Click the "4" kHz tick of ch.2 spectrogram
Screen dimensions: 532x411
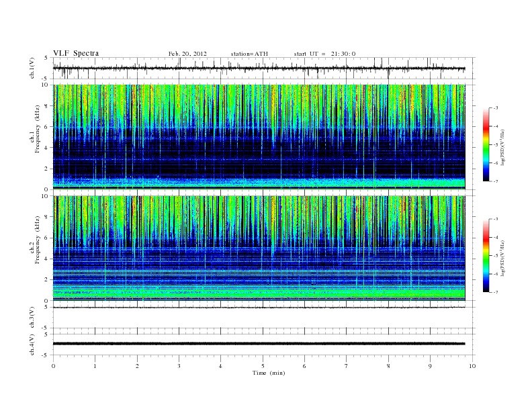(47, 259)
